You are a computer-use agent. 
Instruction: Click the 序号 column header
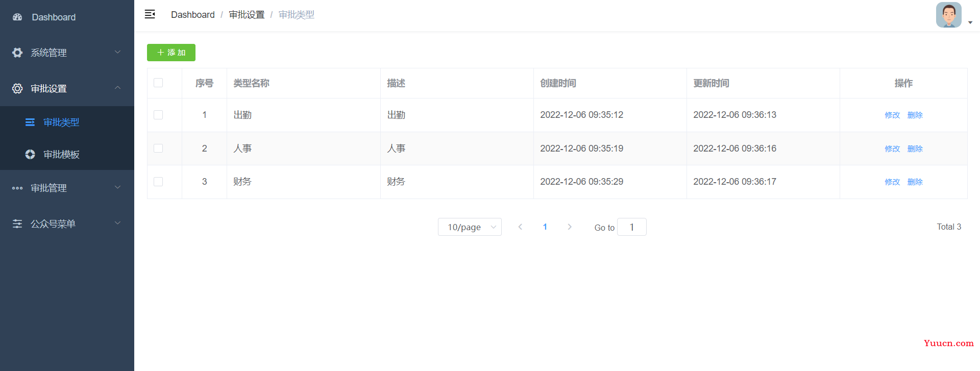204,83
